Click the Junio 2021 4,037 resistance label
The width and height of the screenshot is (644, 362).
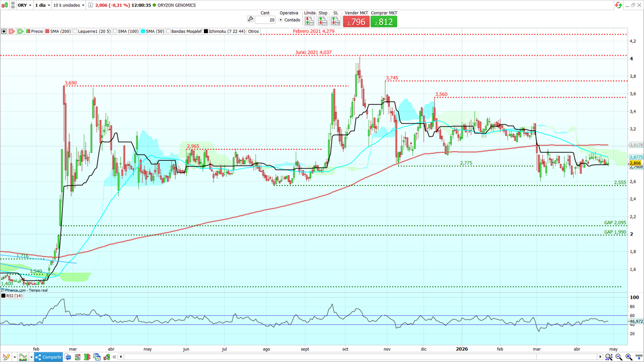coord(313,53)
